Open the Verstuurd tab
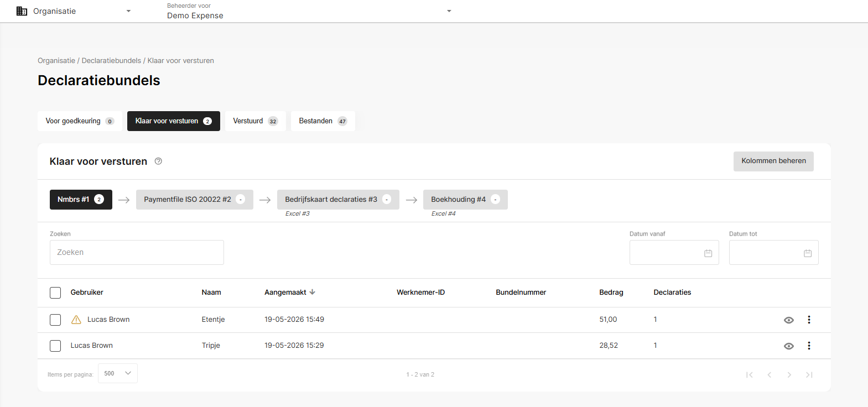 (x=256, y=121)
